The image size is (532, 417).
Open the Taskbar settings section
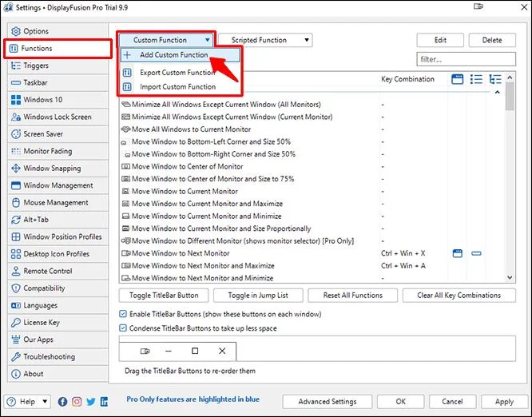[x=58, y=82]
